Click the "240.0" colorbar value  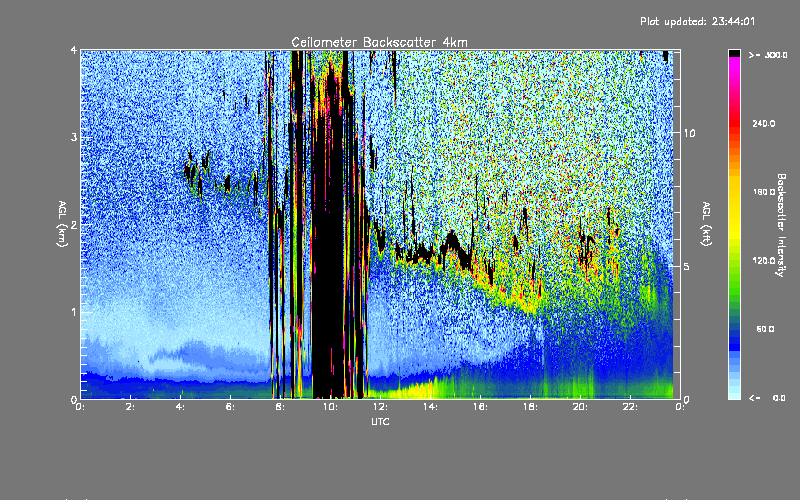[764, 123]
